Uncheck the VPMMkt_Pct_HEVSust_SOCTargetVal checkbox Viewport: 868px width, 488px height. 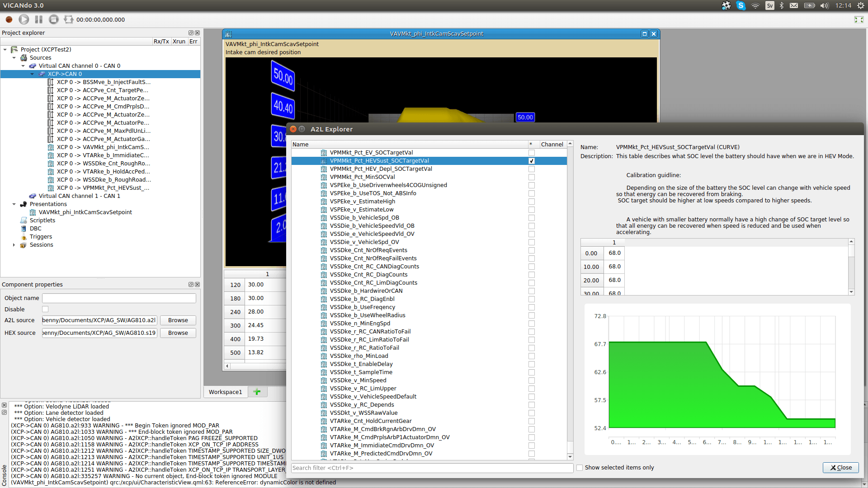click(532, 161)
